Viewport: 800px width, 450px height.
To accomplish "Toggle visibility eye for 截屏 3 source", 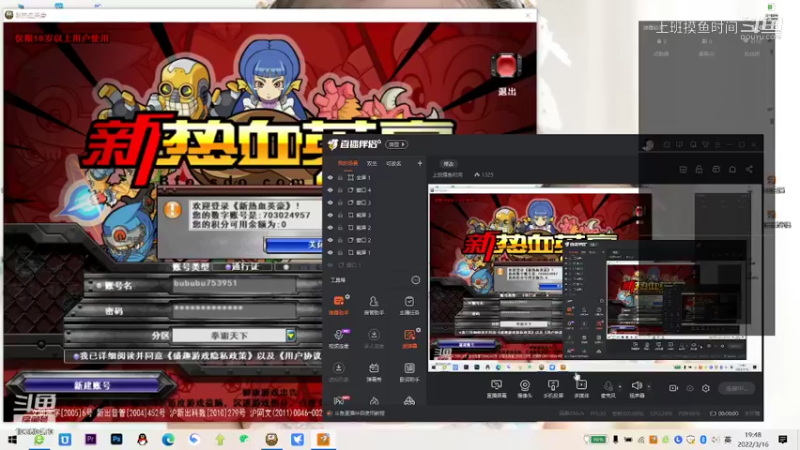I will pos(330,215).
